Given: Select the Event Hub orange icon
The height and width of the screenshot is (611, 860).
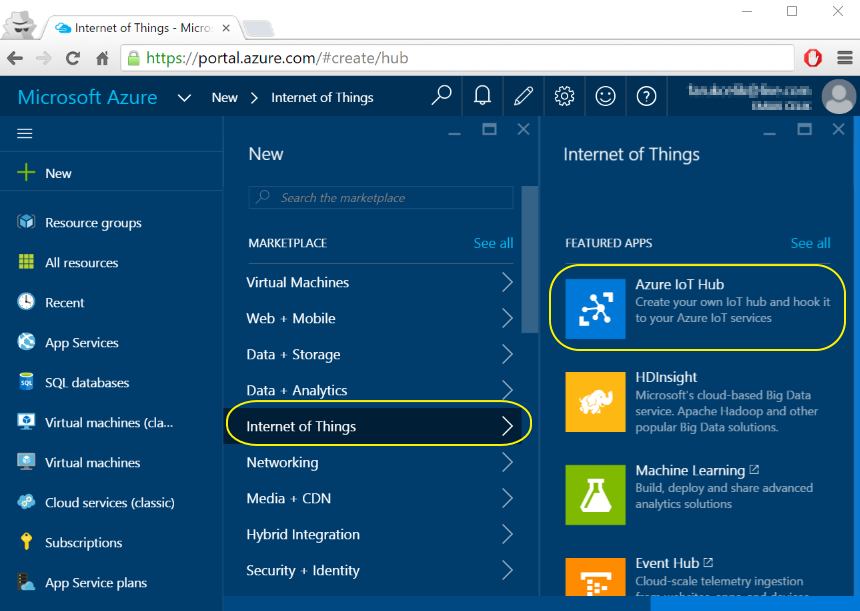Looking at the screenshot, I should pos(595,577).
